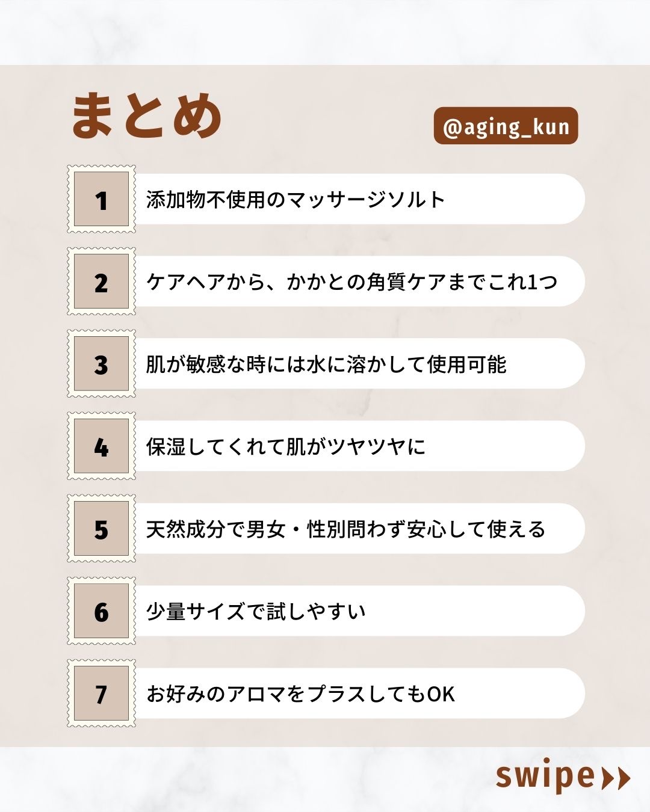Open the @aging_kun account tag
The image size is (650, 812).
pyautogui.click(x=506, y=126)
